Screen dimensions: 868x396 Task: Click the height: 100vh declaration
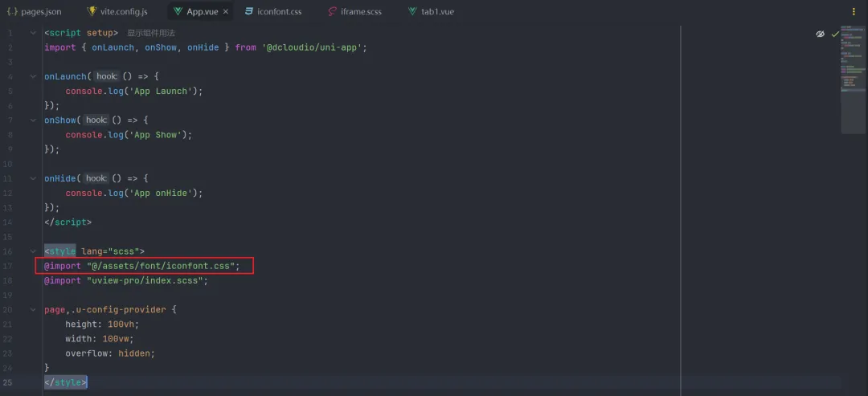pos(102,324)
